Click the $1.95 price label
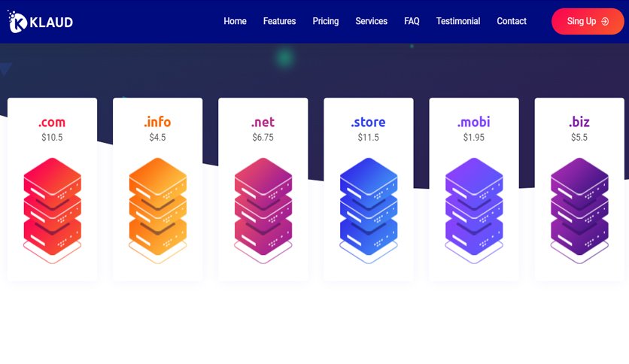The height and width of the screenshot is (364, 629). (x=474, y=138)
